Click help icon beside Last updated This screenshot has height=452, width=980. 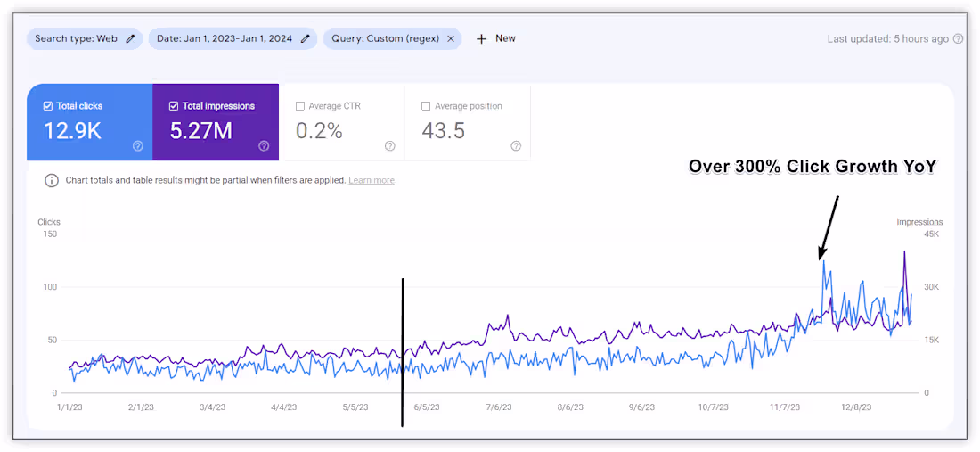point(958,39)
